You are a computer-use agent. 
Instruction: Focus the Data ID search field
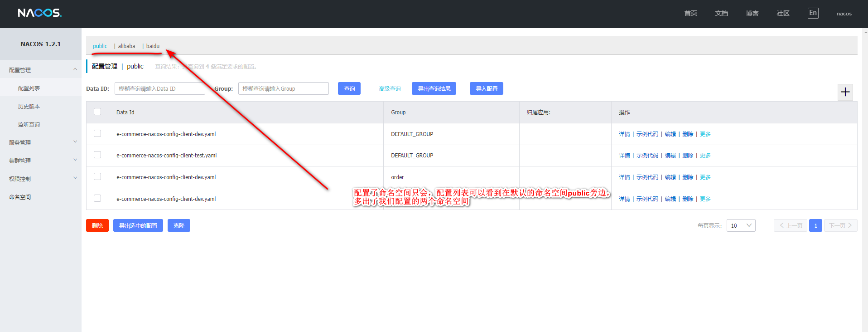click(x=160, y=88)
